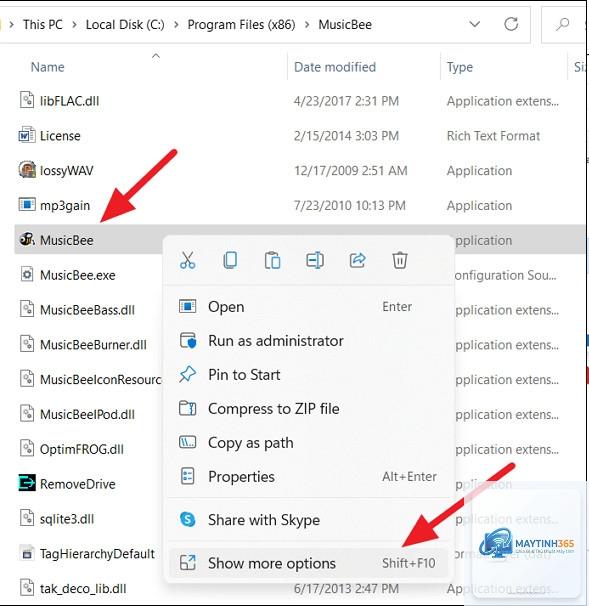The image size is (589, 606).
Task: Click the libFLAC.dll file icon
Action: tap(27, 100)
